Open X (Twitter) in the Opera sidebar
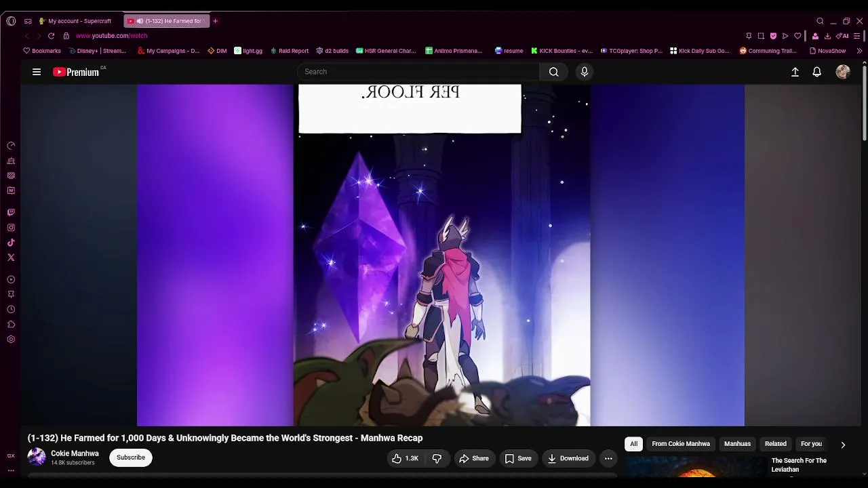This screenshot has height=488, width=868. pos(11,258)
